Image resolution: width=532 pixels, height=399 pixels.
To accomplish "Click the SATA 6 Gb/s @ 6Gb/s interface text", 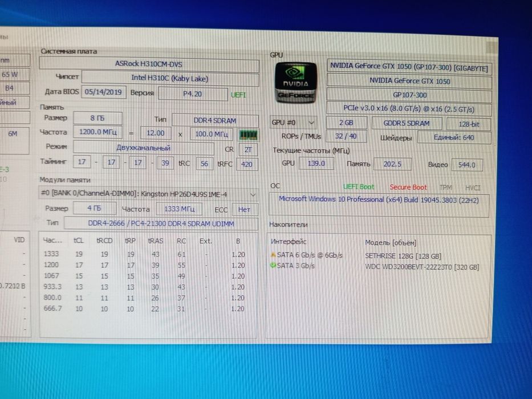I will (x=310, y=255).
